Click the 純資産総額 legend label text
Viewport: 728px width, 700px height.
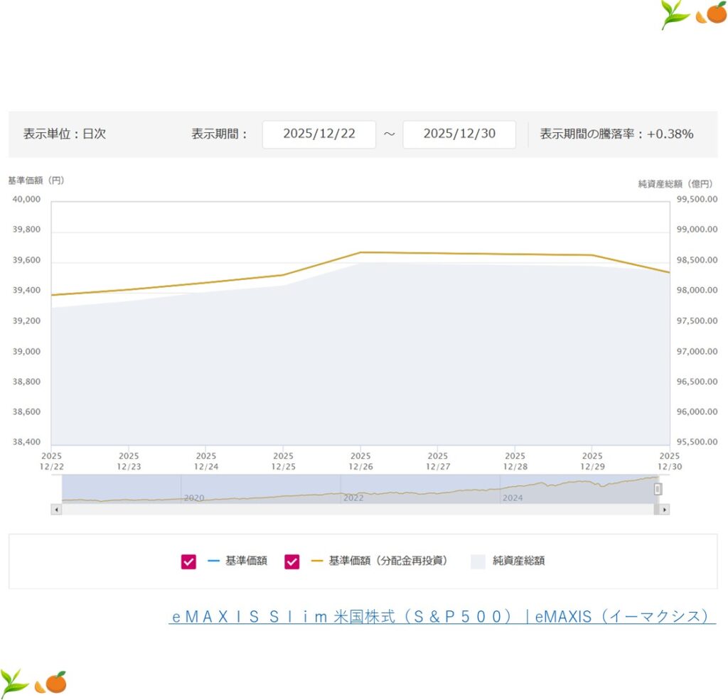pyautogui.click(x=518, y=561)
